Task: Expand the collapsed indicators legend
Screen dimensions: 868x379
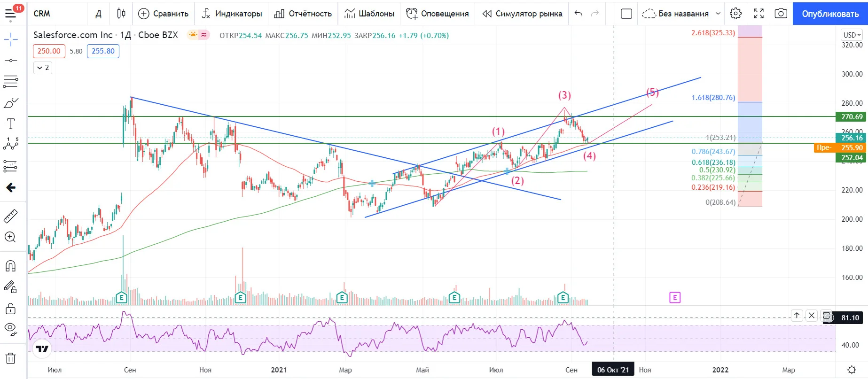Action: click(42, 68)
